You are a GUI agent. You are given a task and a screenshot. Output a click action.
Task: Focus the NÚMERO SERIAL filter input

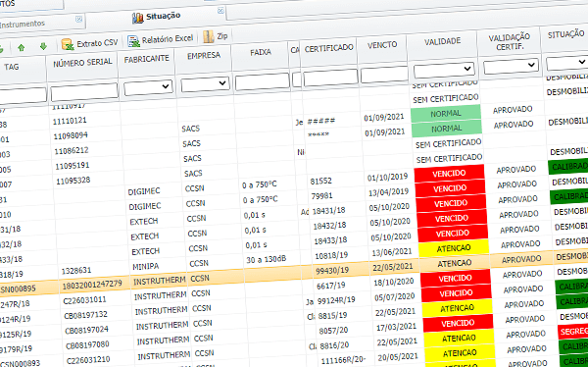click(x=84, y=91)
